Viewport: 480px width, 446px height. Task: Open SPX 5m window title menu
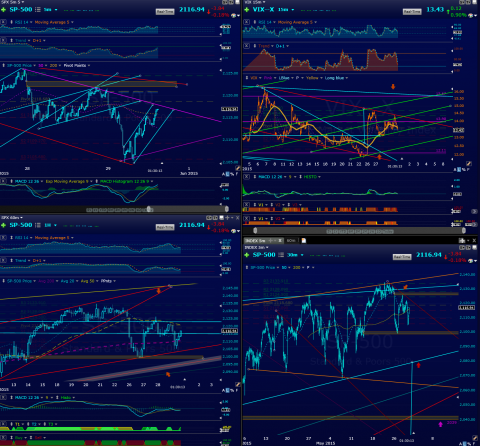(11, 2)
